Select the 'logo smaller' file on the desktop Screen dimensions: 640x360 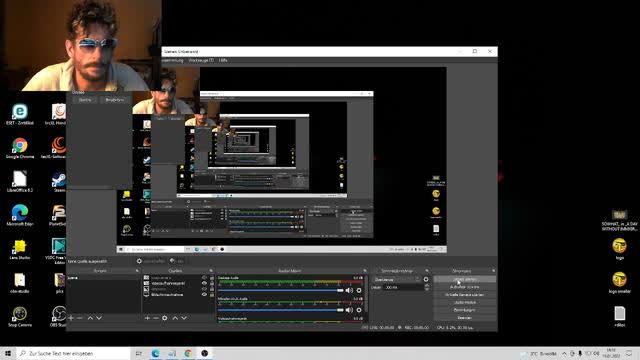(x=620, y=283)
